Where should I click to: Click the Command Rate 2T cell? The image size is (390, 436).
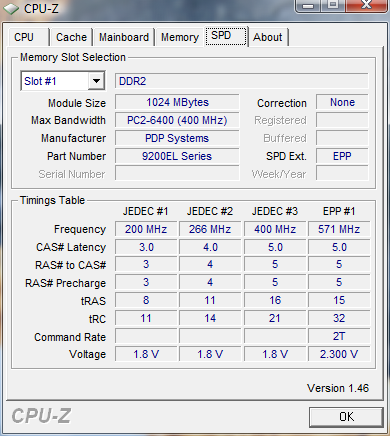[x=339, y=336]
